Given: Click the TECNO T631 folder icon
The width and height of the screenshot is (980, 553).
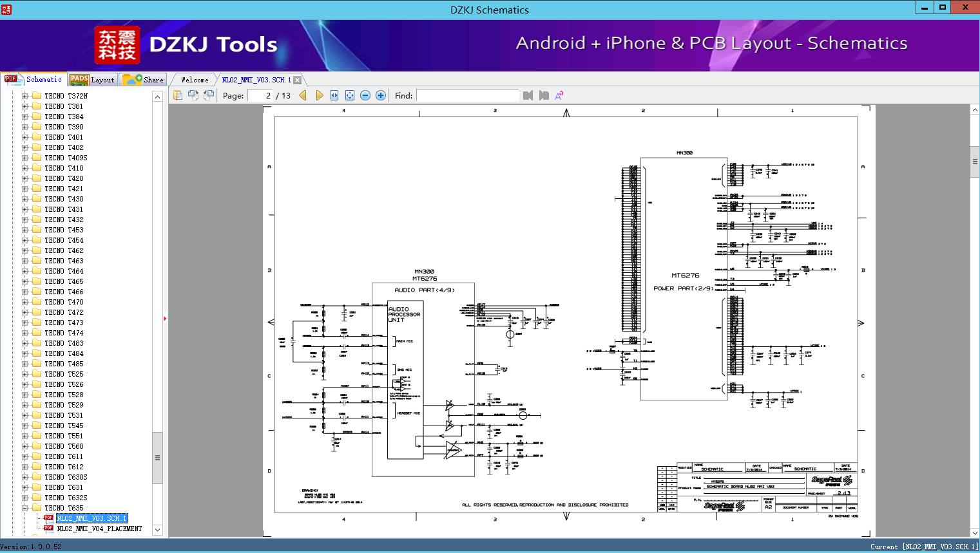Looking at the screenshot, I should 37,487.
